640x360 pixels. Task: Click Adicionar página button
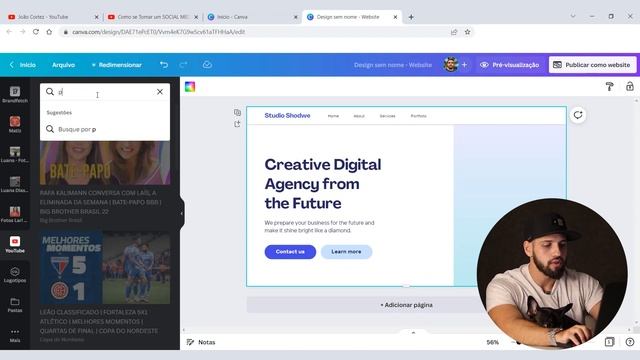pos(406,305)
